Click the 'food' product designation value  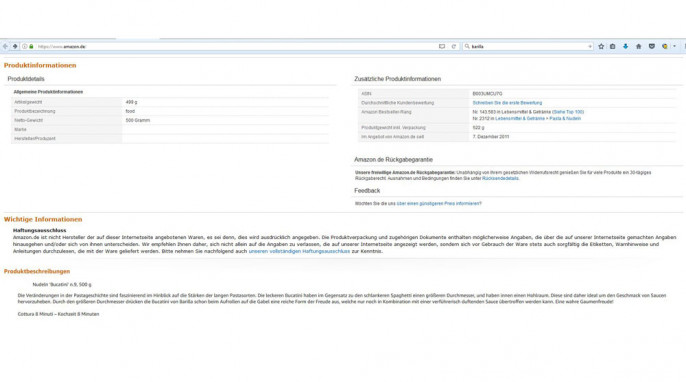click(x=130, y=111)
